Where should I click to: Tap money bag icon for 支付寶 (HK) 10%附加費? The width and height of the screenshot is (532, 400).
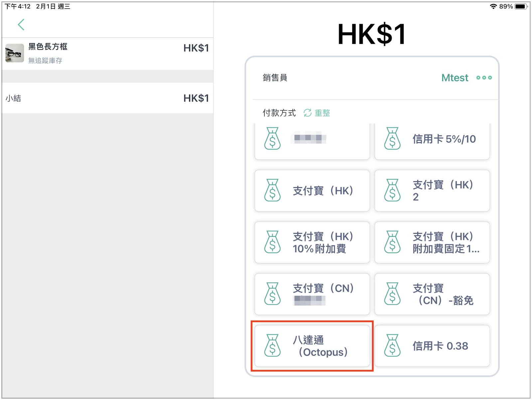click(x=272, y=242)
